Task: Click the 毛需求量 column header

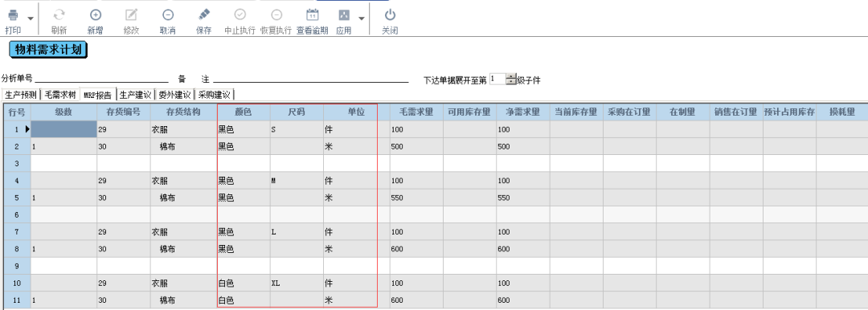Action: 416,112
